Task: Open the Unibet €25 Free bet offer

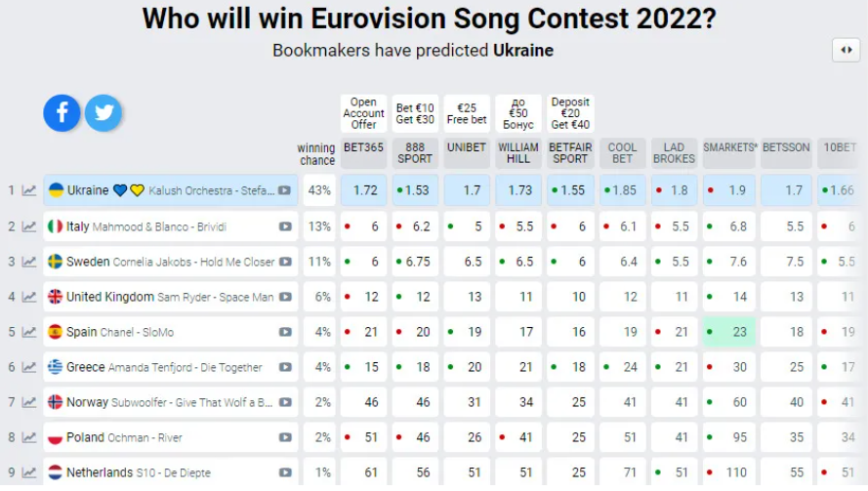Action: click(467, 113)
